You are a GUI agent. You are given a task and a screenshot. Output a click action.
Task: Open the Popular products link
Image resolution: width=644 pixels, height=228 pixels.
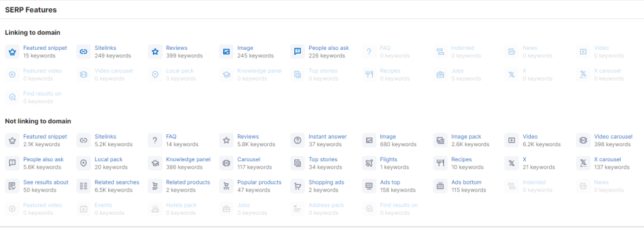(259, 182)
